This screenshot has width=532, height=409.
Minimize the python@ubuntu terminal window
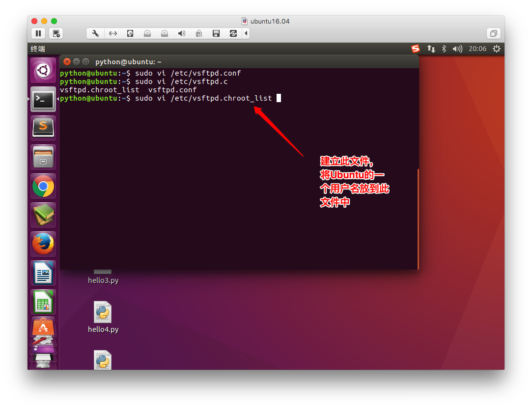[x=76, y=61]
